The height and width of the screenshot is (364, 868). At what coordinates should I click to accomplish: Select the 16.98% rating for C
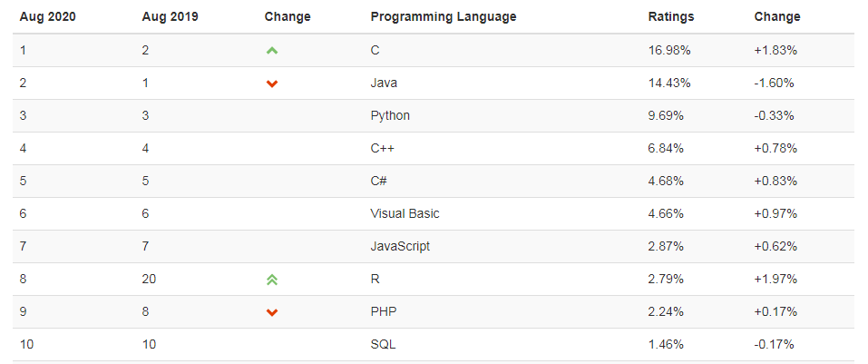(x=669, y=51)
